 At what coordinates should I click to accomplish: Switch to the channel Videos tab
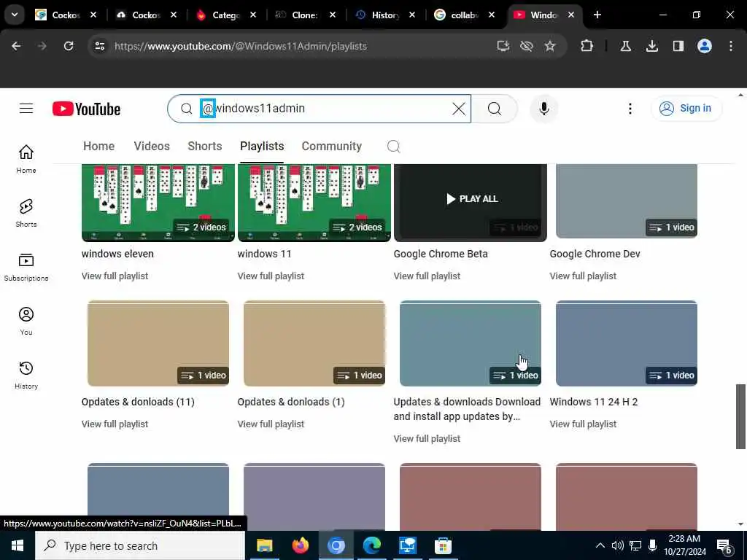tap(152, 146)
